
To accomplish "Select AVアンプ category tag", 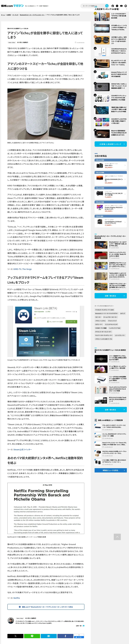I will pyautogui.click(x=123, y=314).
